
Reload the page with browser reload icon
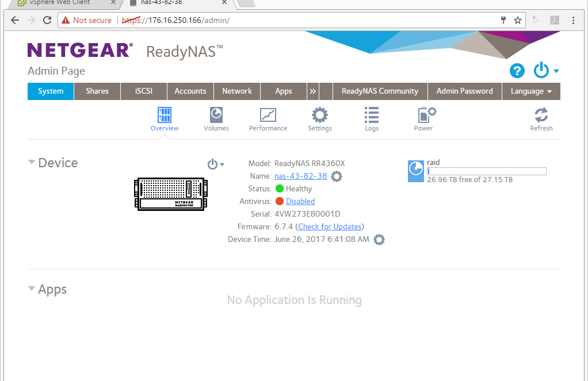pos(47,20)
